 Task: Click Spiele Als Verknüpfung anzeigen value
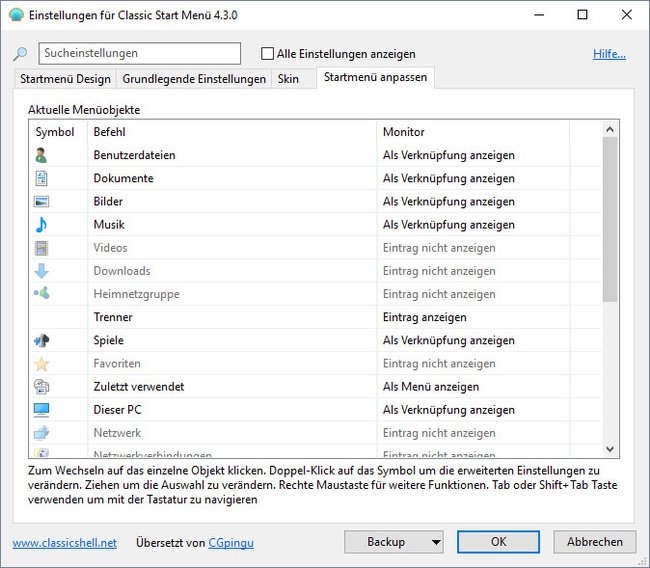pyautogui.click(x=449, y=340)
